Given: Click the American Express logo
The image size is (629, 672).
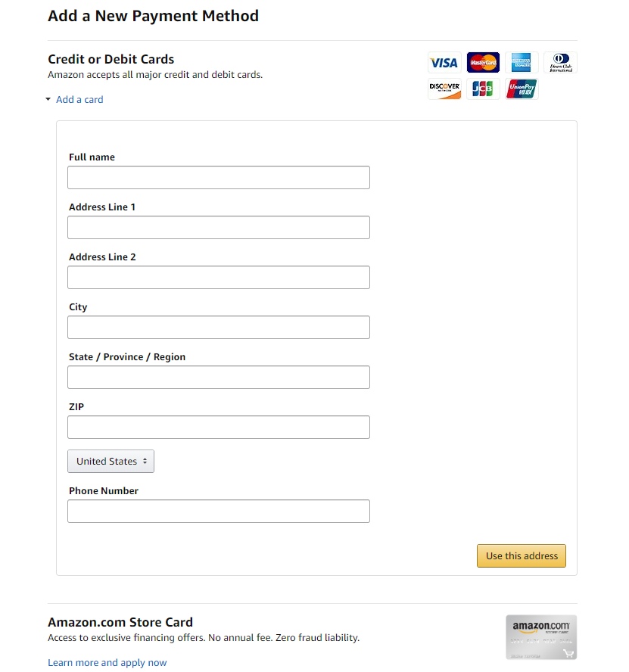Looking at the screenshot, I should click(522, 63).
